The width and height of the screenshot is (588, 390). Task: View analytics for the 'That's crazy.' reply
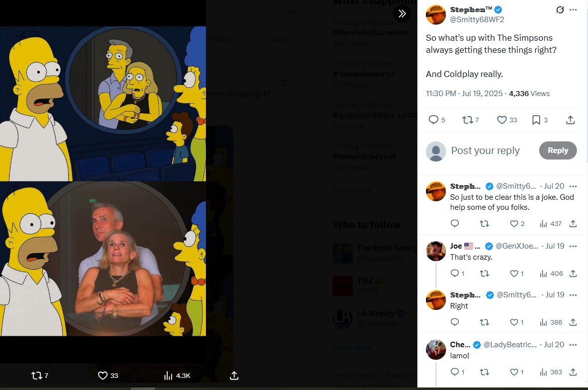coord(543,273)
